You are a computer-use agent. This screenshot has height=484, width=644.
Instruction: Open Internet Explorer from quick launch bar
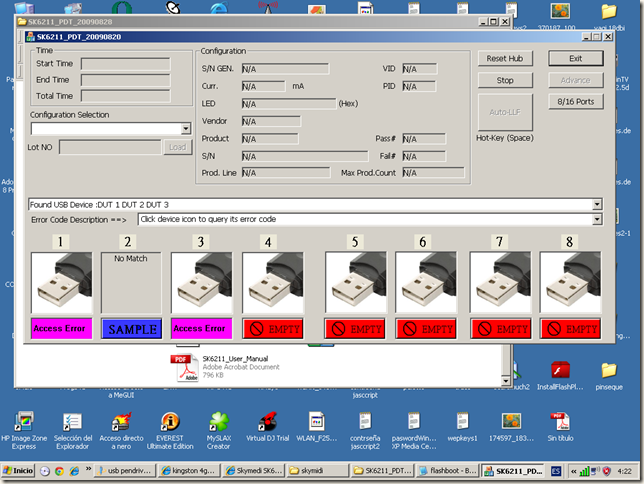(x=74, y=471)
